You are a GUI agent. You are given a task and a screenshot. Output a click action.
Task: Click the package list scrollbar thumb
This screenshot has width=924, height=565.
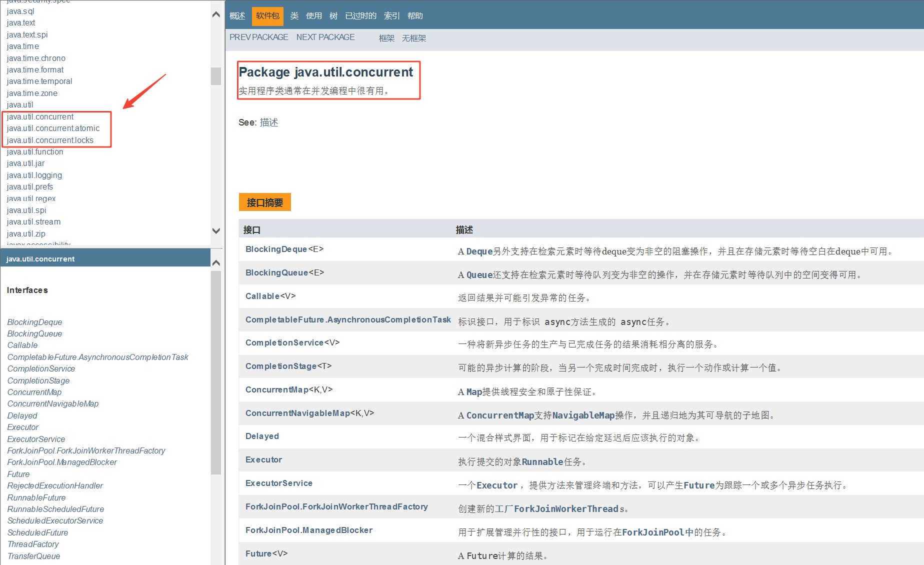pos(216,76)
